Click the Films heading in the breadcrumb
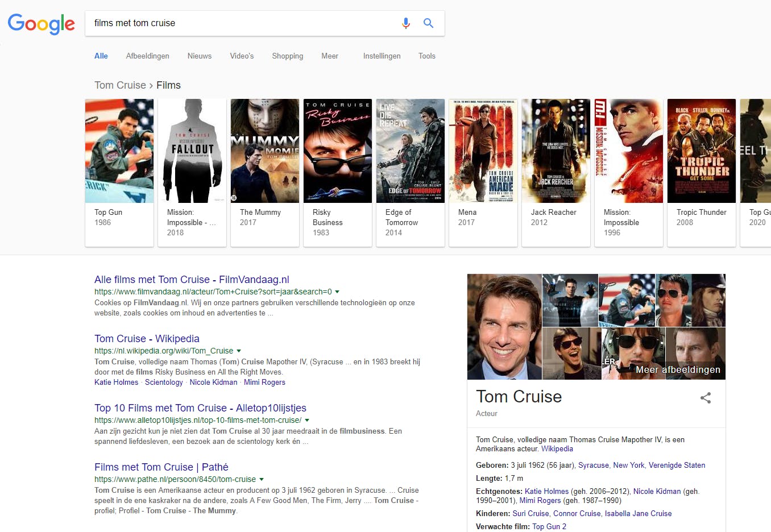 pos(168,85)
